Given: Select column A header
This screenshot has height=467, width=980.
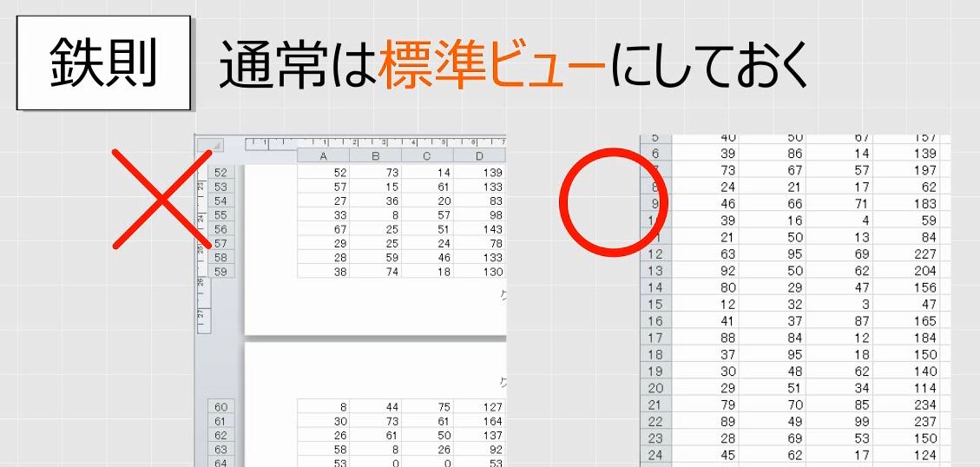Looking at the screenshot, I should [323, 155].
